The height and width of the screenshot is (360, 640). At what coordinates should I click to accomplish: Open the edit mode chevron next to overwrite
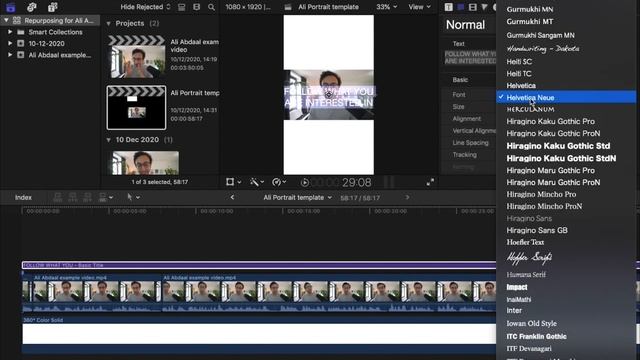(111, 198)
